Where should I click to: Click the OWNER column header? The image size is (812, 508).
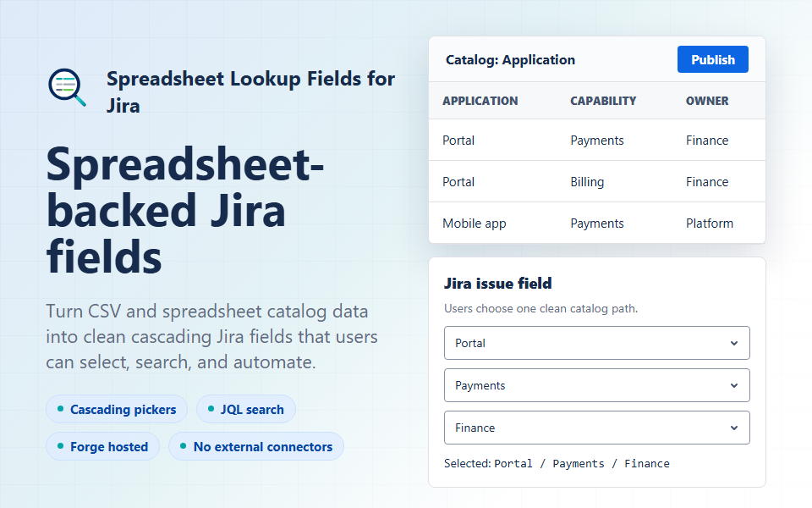707,101
